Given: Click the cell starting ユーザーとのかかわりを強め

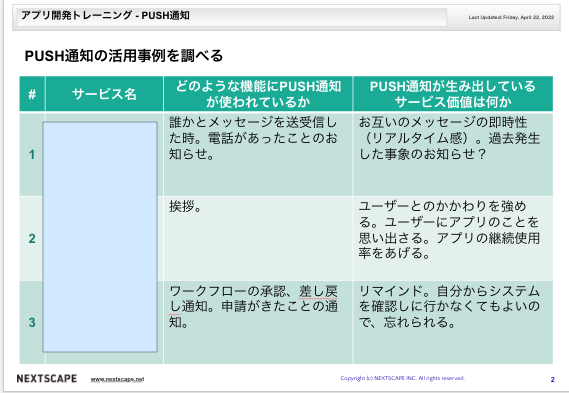Looking at the screenshot, I should coord(453,238).
